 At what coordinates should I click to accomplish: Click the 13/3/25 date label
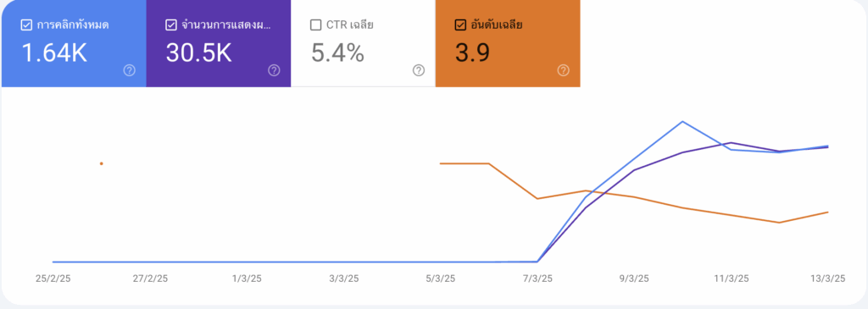(x=826, y=279)
